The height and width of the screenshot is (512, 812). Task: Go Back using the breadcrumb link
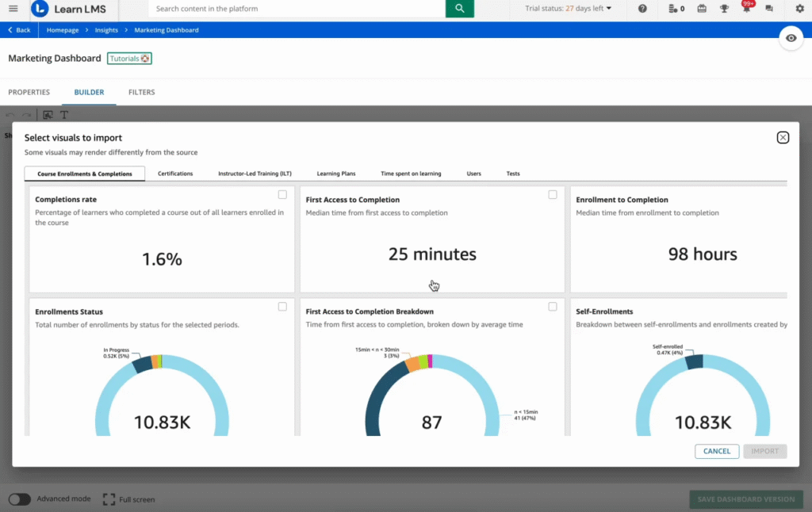[x=19, y=30]
